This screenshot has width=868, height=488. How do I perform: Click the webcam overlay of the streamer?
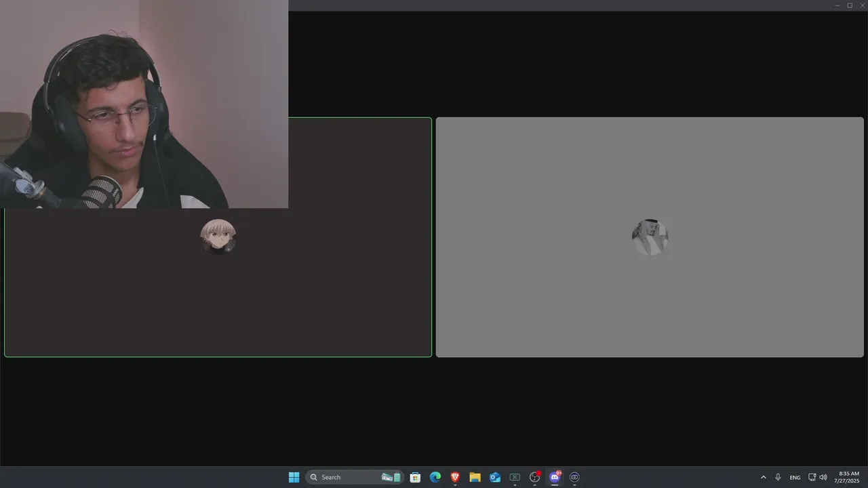(x=144, y=104)
